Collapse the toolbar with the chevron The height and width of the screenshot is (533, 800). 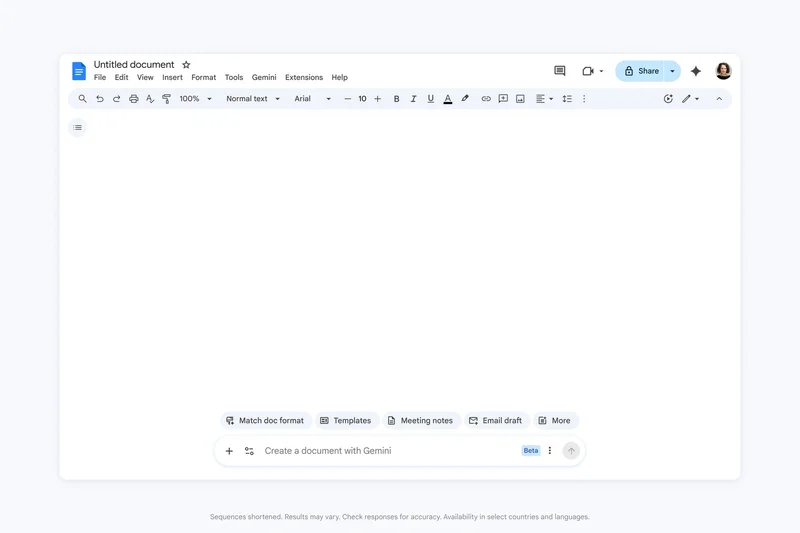(719, 99)
